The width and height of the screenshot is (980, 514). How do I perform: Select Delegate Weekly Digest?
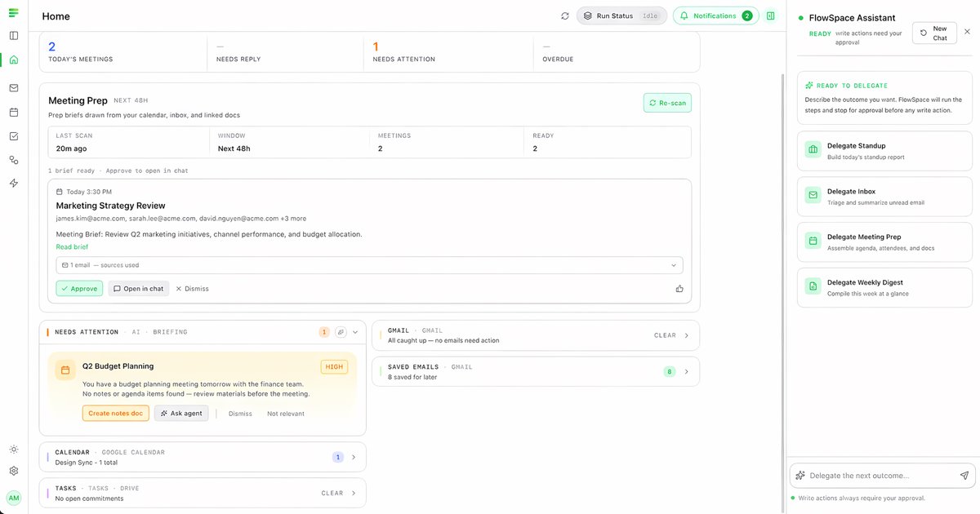884,287
